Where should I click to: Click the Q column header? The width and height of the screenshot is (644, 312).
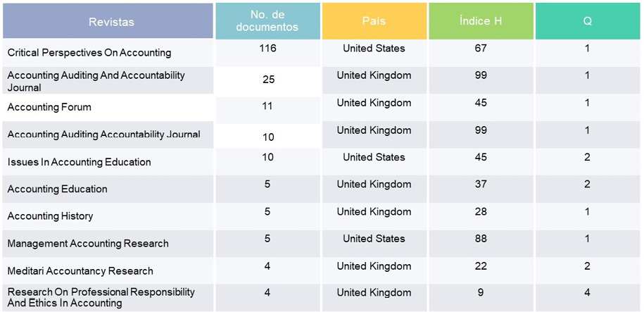click(587, 21)
